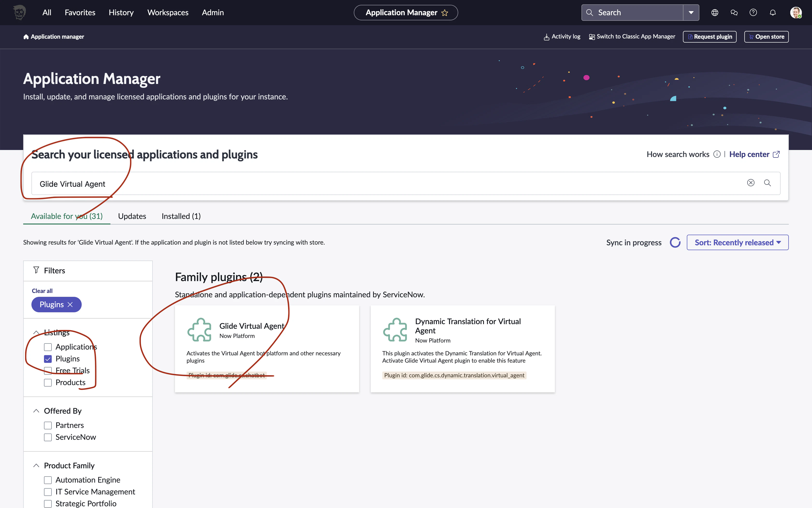Click the Open store button
Image resolution: width=812 pixels, height=508 pixels.
tap(766, 37)
